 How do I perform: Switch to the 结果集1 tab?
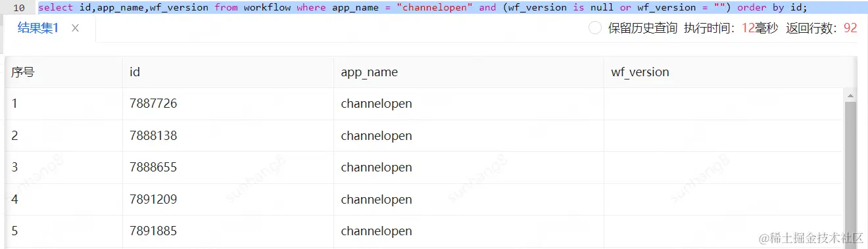tap(38, 28)
